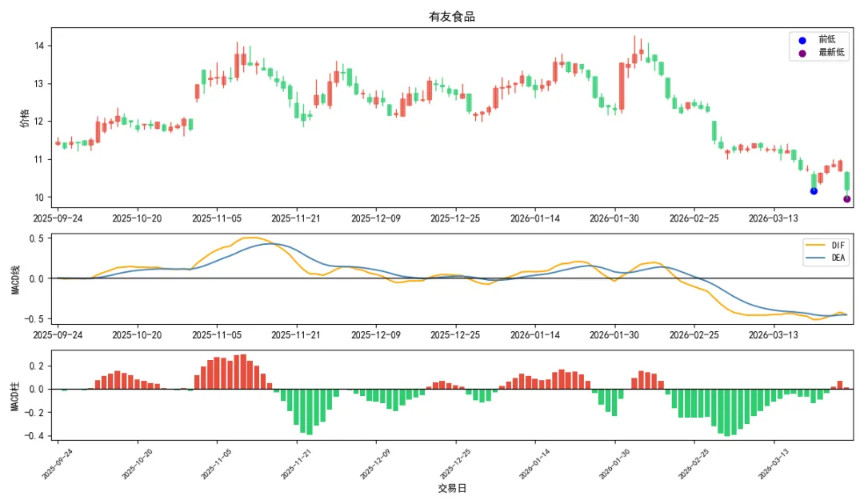This screenshot has height=504, width=864.
Task: Click price axis tick value 14
Action: [39, 46]
